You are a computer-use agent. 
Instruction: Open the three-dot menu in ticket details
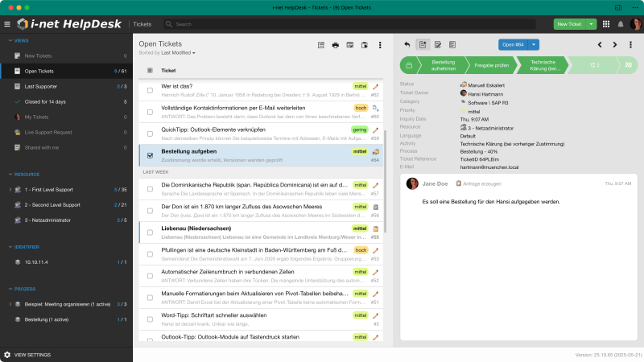(630, 44)
